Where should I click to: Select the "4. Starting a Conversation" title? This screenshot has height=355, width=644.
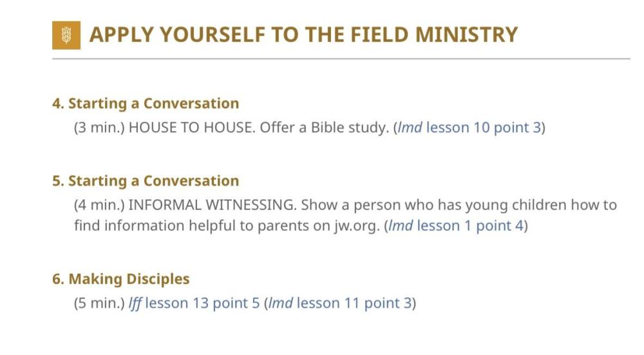click(146, 103)
